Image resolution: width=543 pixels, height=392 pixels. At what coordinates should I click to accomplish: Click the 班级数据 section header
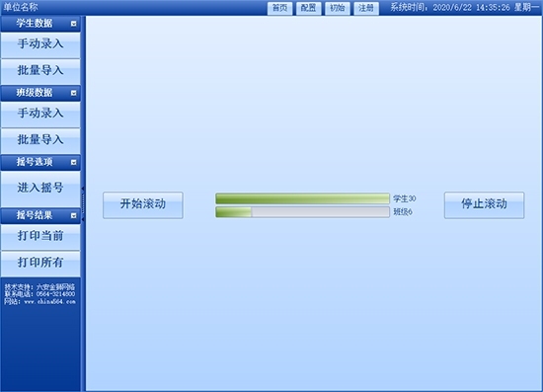tap(40, 93)
